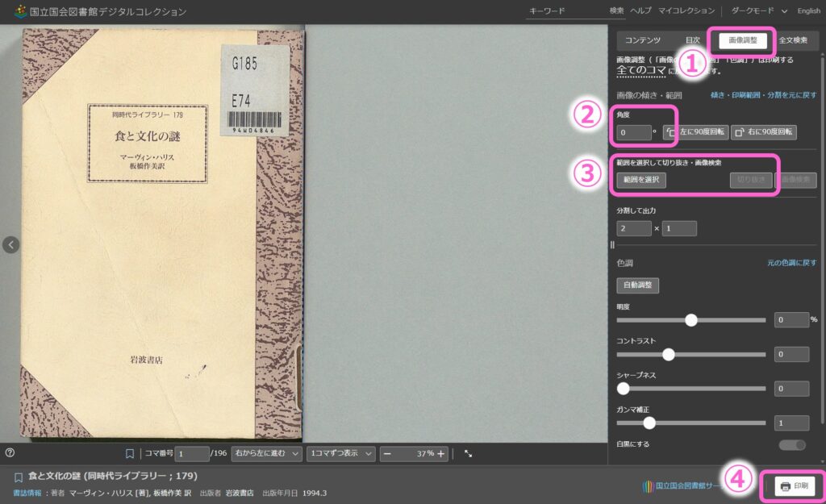Open the 右から左に進む direction dropdown

266,453
